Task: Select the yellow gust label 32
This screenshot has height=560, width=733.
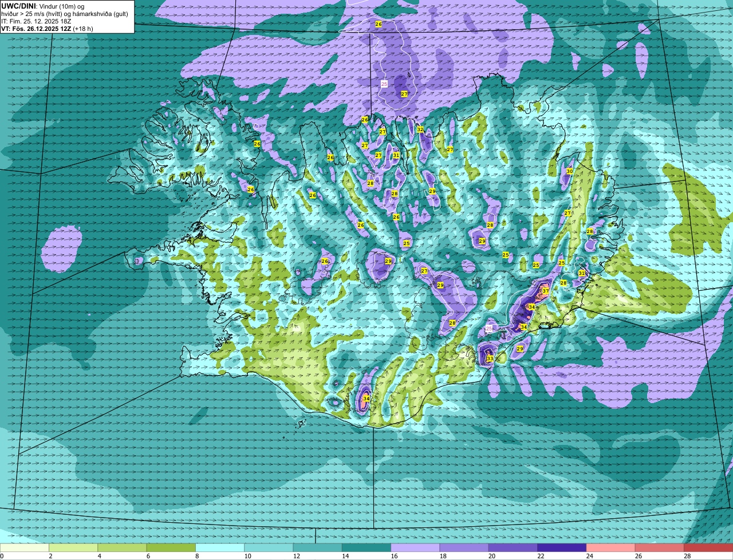Action: point(420,129)
